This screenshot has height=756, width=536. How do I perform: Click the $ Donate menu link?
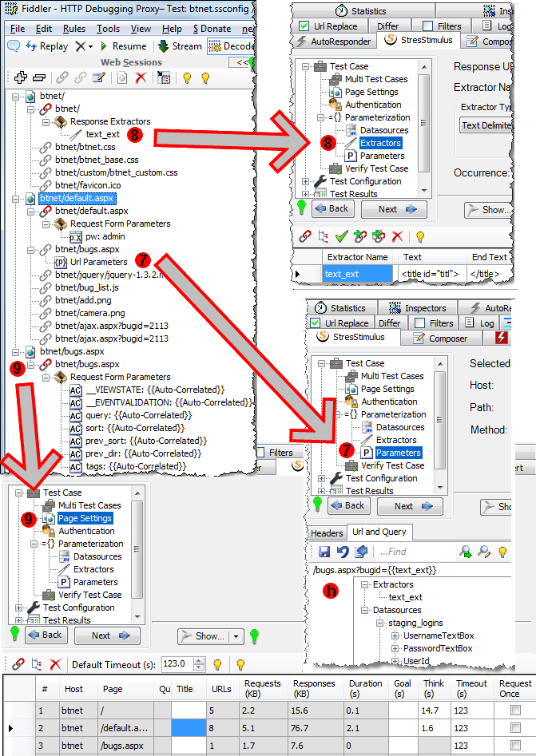point(212,29)
